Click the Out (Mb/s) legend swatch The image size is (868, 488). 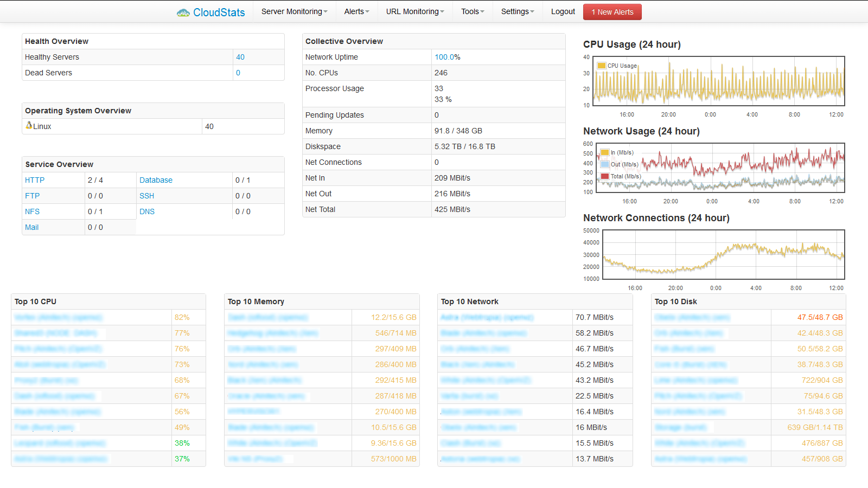(x=604, y=164)
